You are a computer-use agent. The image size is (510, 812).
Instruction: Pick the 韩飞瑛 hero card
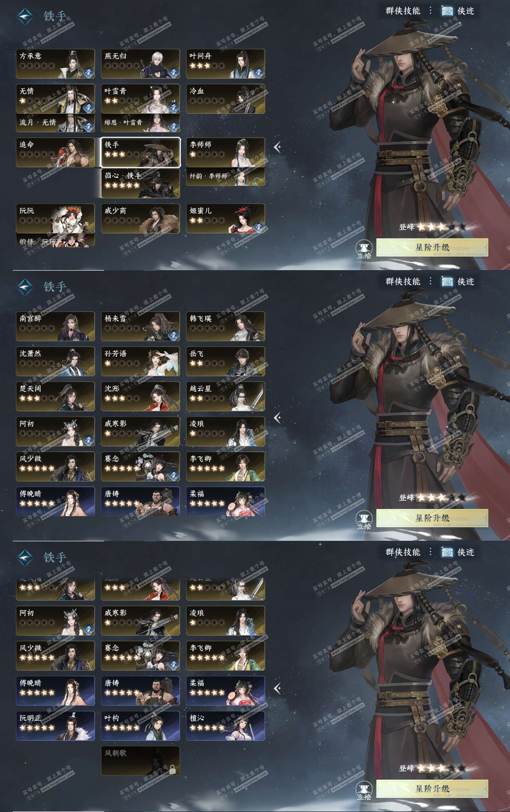click(226, 327)
